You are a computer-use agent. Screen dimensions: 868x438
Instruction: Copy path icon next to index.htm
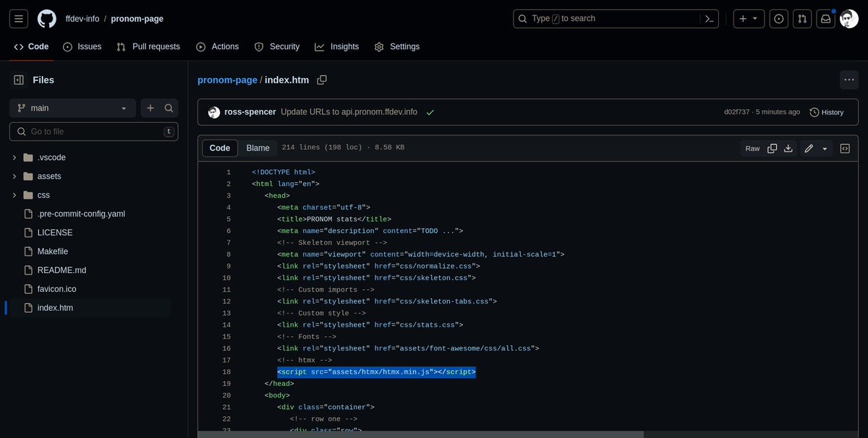pyautogui.click(x=322, y=80)
